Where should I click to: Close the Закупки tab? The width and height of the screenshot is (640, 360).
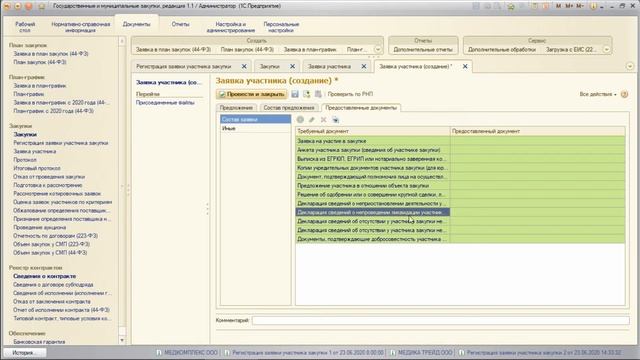[292, 66]
